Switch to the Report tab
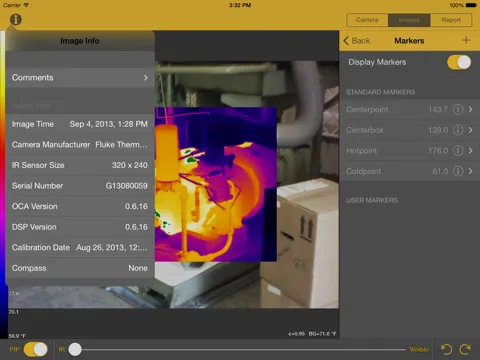 click(x=451, y=20)
